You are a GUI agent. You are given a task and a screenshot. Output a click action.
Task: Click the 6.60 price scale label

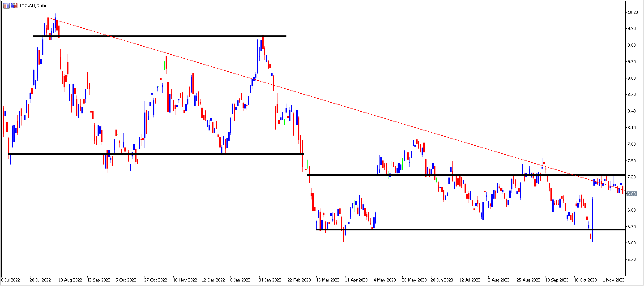click(631, 210)
